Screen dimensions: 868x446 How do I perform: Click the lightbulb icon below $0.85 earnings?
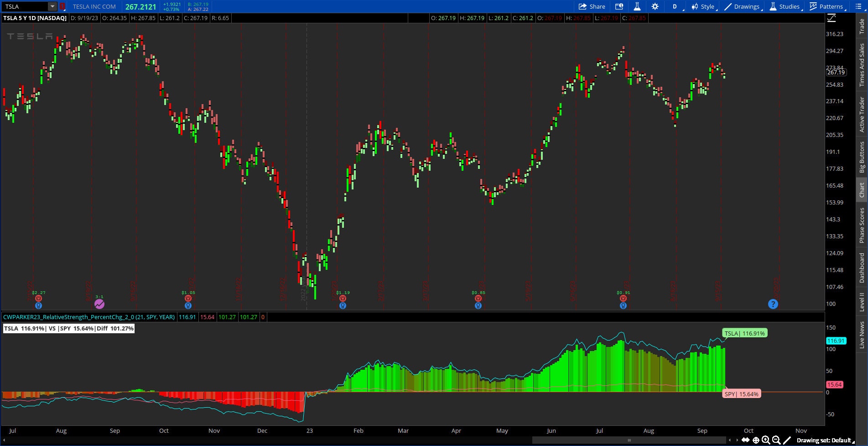(x=478, y=305)
